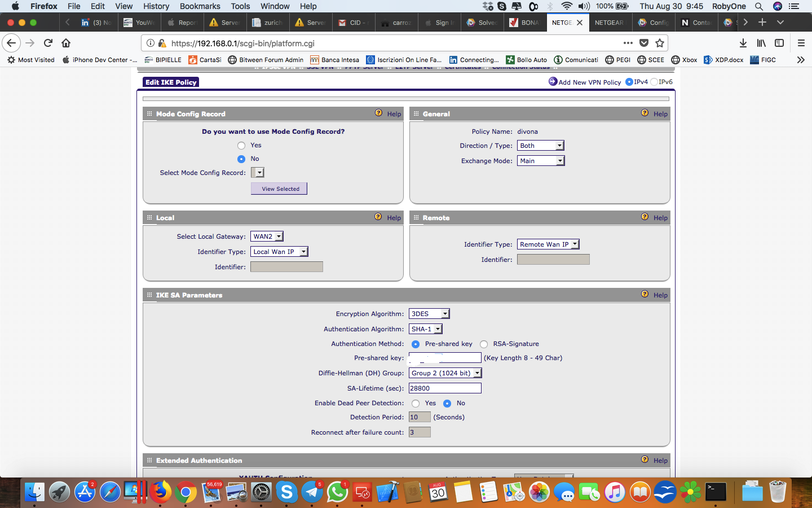812x508 pixels.
Task: Open the page actions three-dot menu
Action: 628,43
